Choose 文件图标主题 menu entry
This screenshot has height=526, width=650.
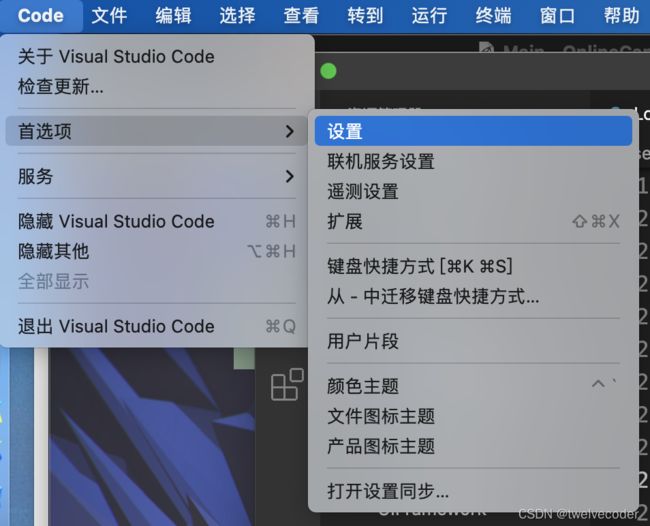tap(473, 416)
